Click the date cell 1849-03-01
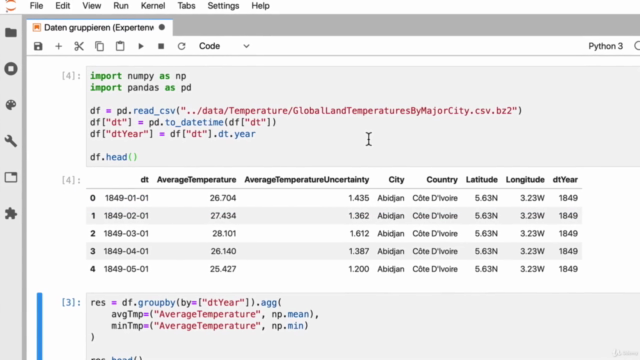The height and width of the screenshot is (360, 640). click(x=126, y=233)
